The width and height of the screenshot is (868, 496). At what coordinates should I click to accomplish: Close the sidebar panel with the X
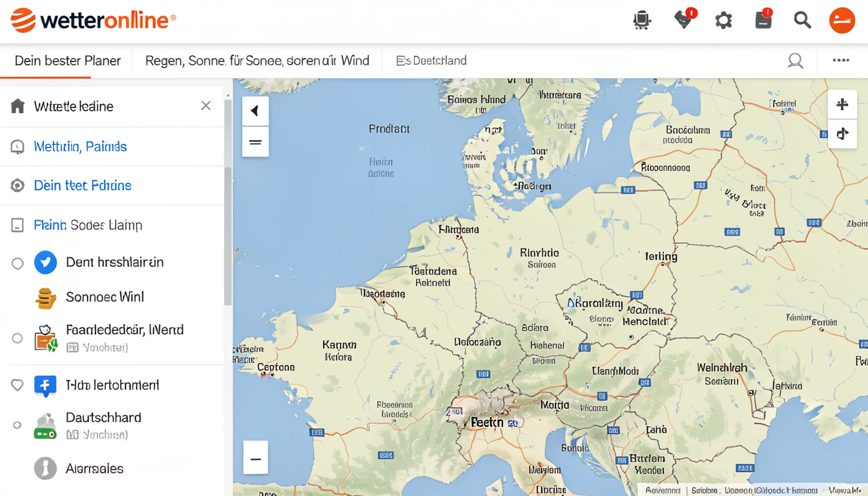point(205,105)
